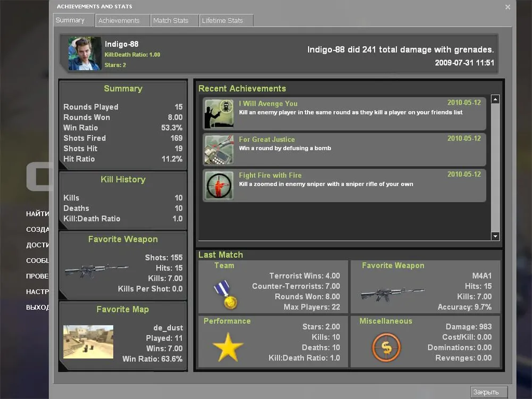Click the Revenges: 0.00 stat

(x=463, y=358)
